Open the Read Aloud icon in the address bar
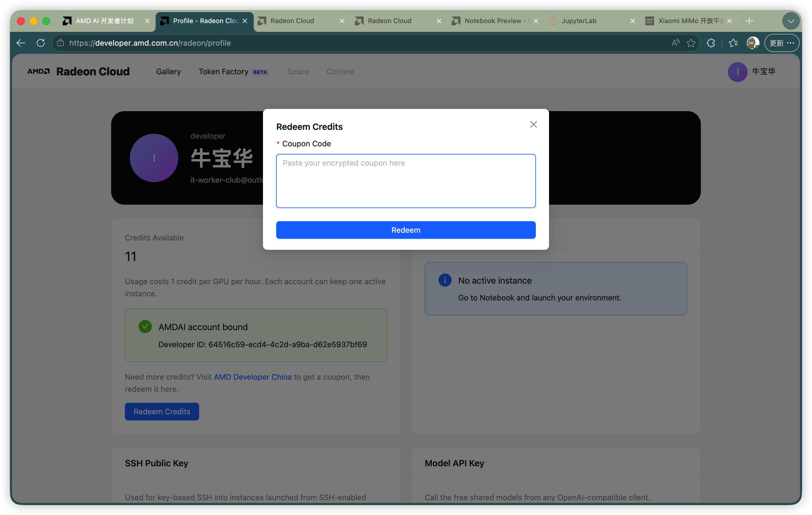This screenshot has width=812, height=515. tap(676, 43)
